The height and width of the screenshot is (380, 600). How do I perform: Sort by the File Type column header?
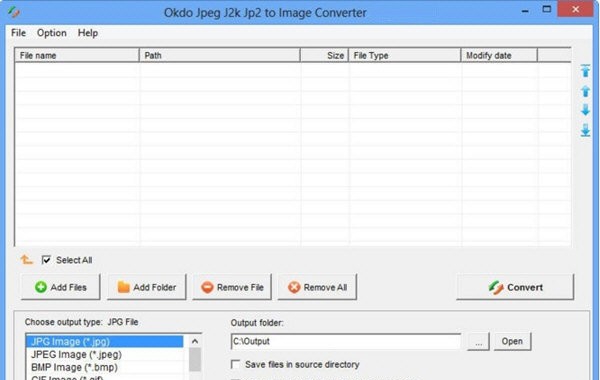coord(404,55)
